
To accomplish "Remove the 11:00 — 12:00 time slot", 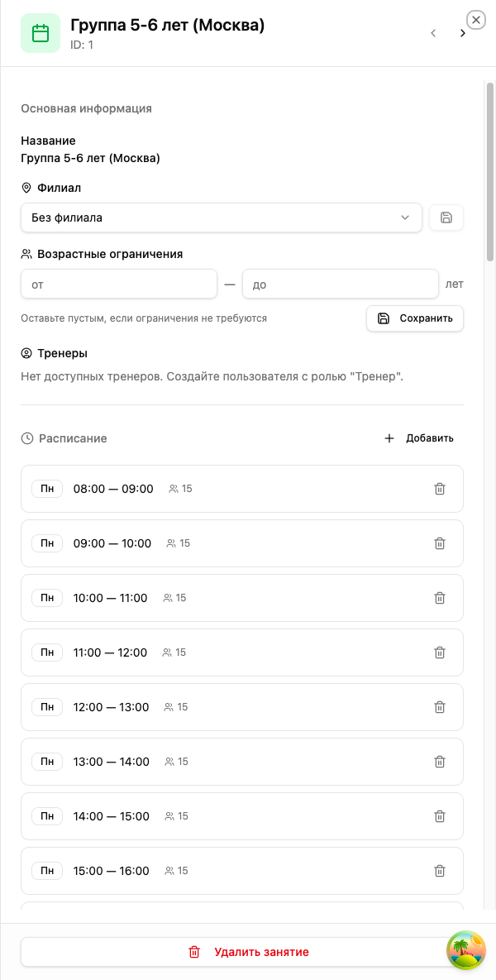I will click(x=440, y=653).
